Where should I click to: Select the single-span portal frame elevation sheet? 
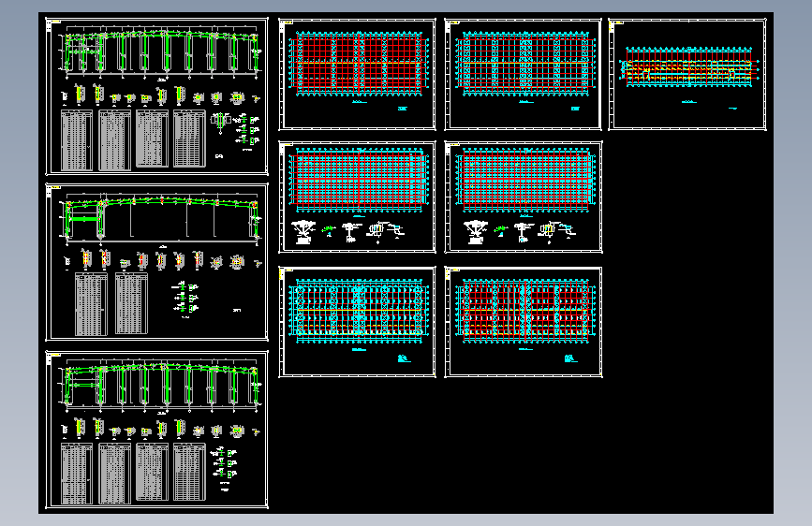pyautogui.click(x=157, y=262)
